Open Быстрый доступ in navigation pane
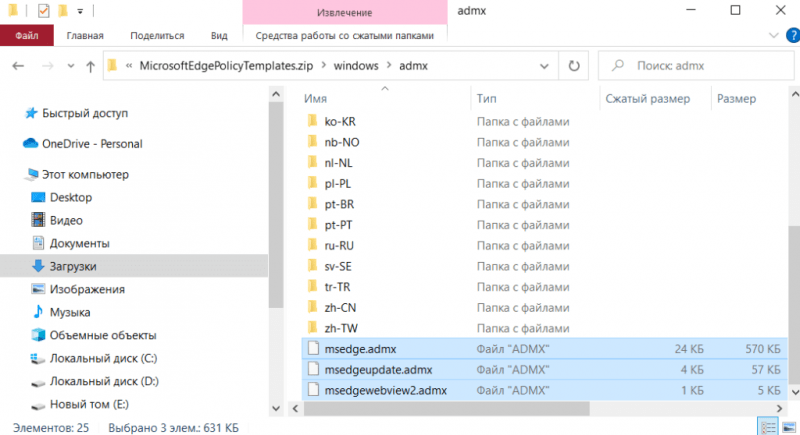 click(x=85, y=113)
